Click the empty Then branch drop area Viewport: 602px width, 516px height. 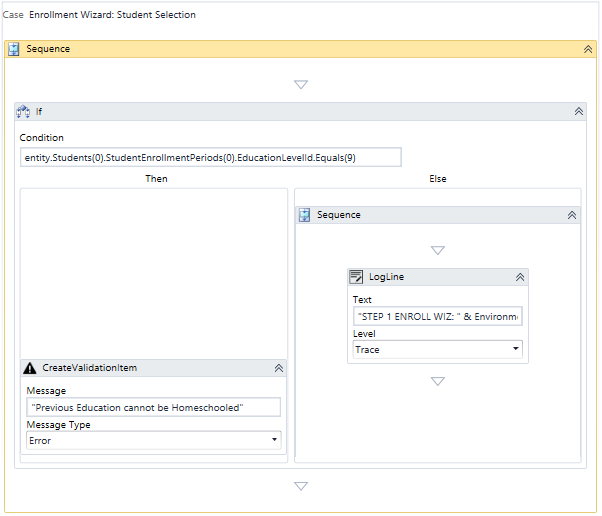click(x=153, y=270)
